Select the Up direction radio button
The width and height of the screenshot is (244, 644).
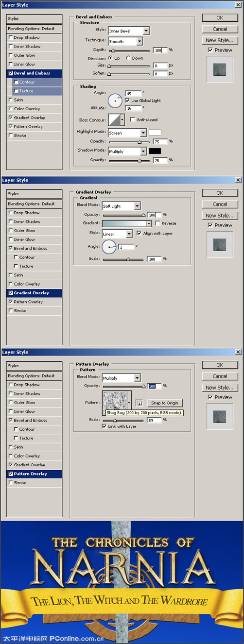click(x=111, y=58)
